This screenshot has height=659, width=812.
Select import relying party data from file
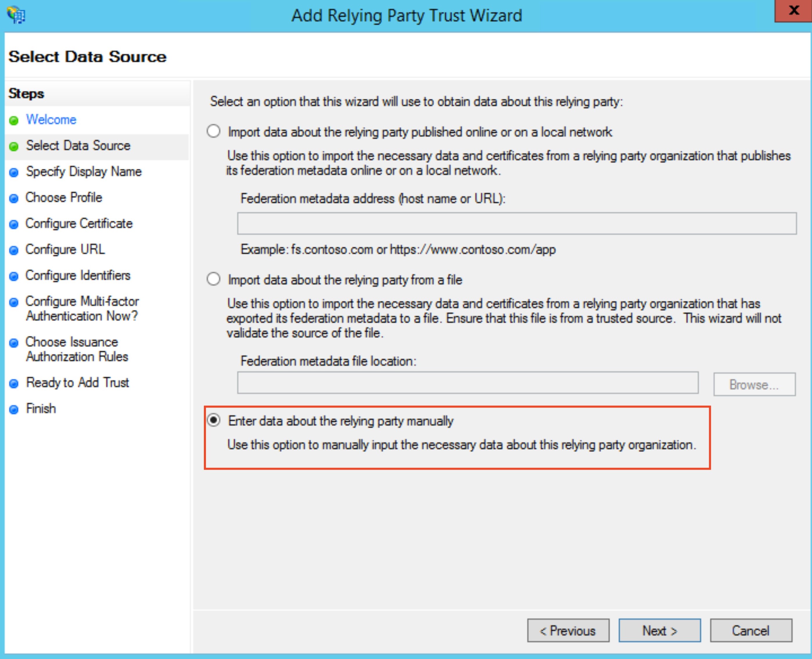point(213,279)
